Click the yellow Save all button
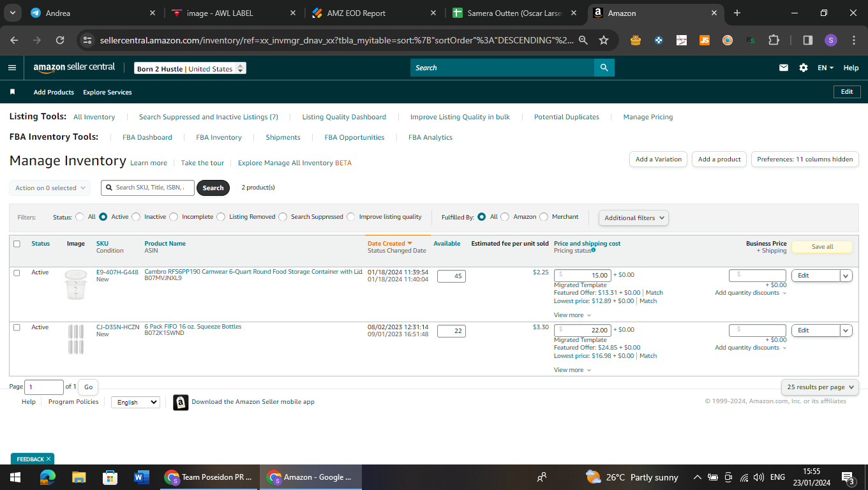 [822, 247]
